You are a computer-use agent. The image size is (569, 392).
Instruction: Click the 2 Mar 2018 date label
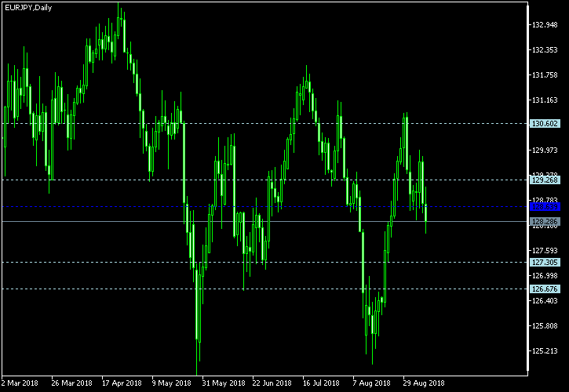[20, 383]
